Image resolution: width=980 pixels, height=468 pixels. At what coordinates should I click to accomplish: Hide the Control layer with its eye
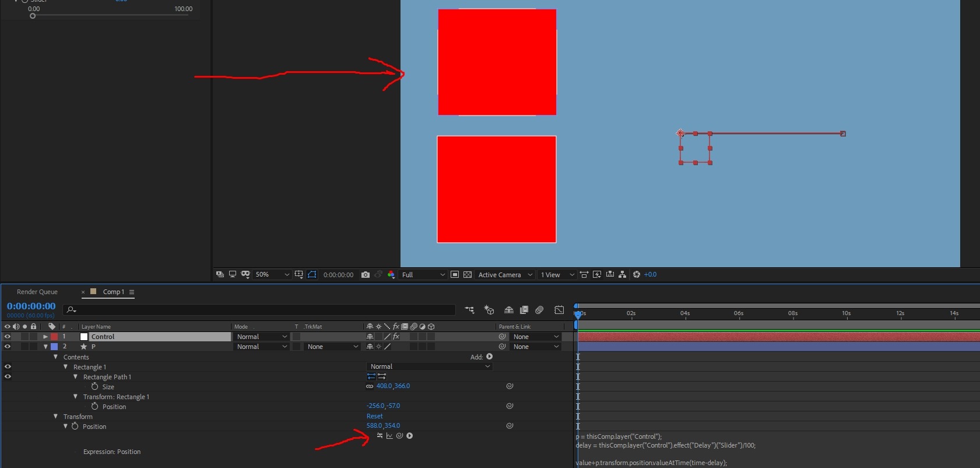click(x=8, y=337)
